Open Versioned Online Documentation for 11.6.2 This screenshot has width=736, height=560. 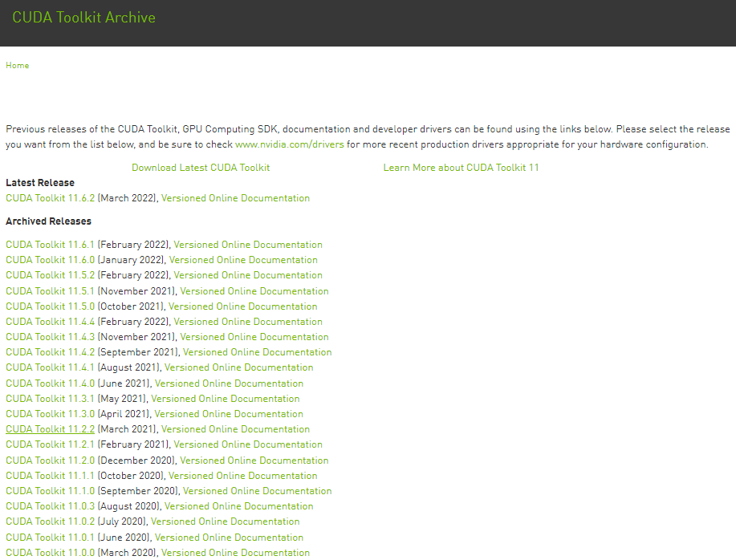click(236, 198)
